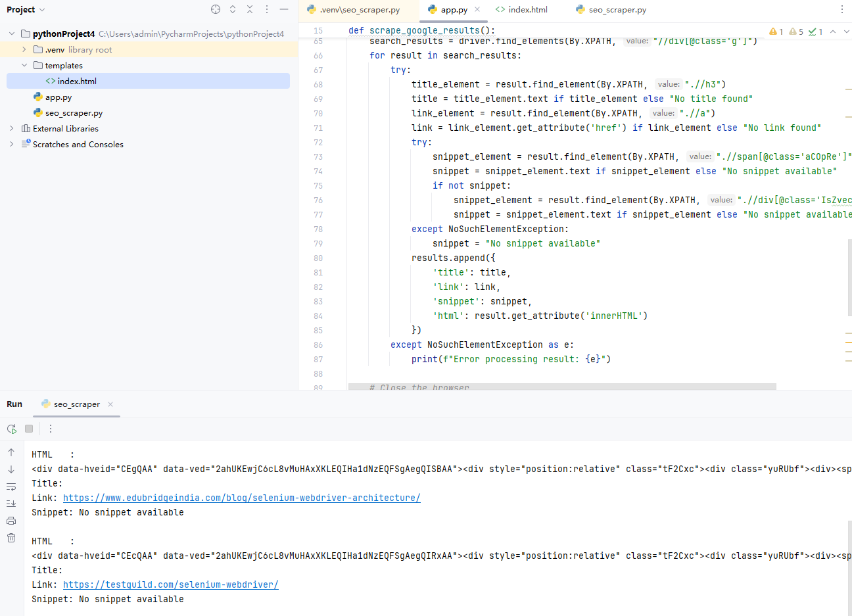Close the seo_scraper run tab
Viewport: 852px width, 616px height.
pos(110,404)
